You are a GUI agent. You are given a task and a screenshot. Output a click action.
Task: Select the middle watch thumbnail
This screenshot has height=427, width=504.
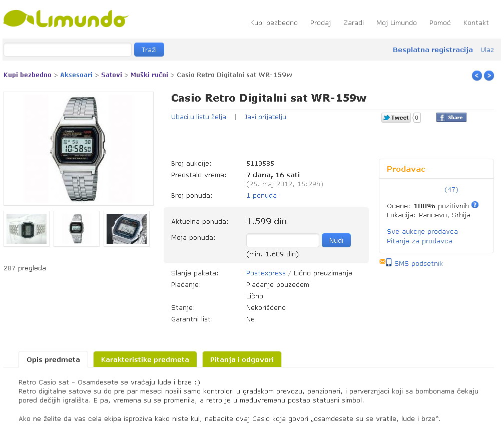pos(77,229)
